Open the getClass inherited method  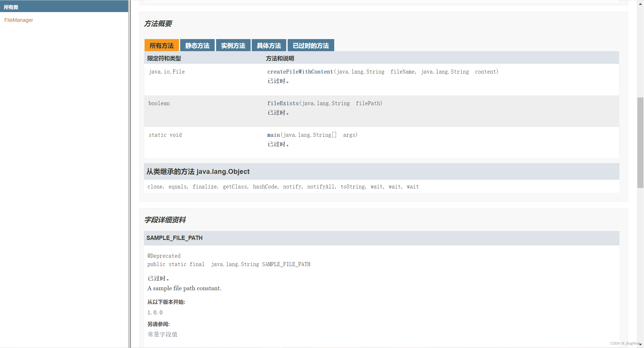coord(235,187)
